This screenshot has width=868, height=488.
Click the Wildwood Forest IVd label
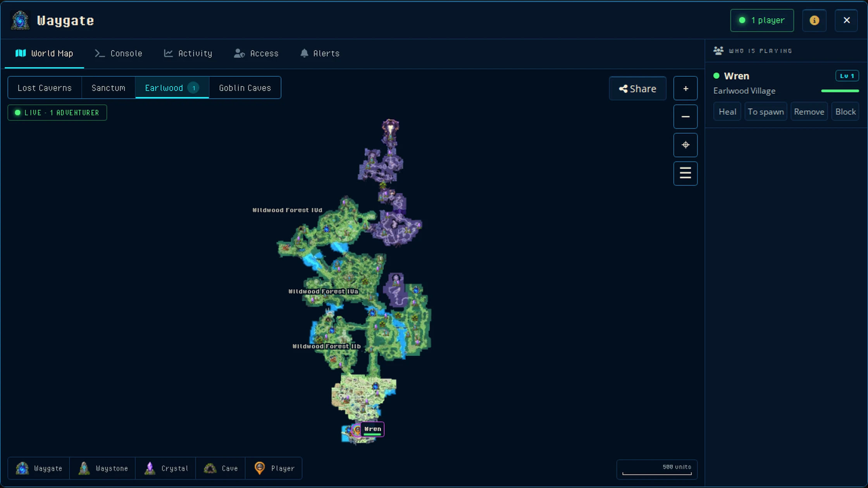tap(287, 210)
